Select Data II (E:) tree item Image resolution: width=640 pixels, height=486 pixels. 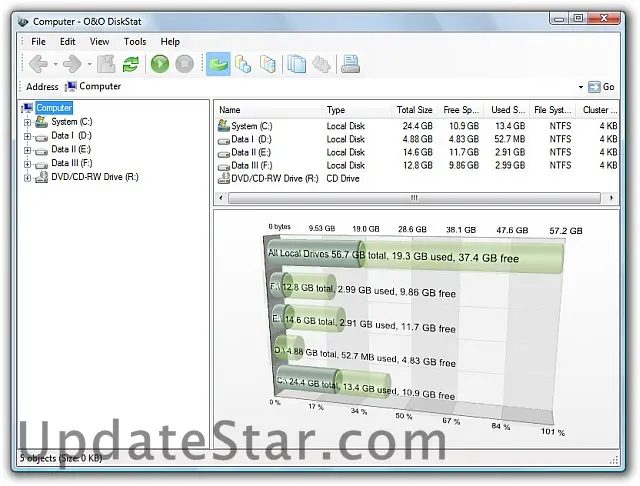tap(71, 149)
